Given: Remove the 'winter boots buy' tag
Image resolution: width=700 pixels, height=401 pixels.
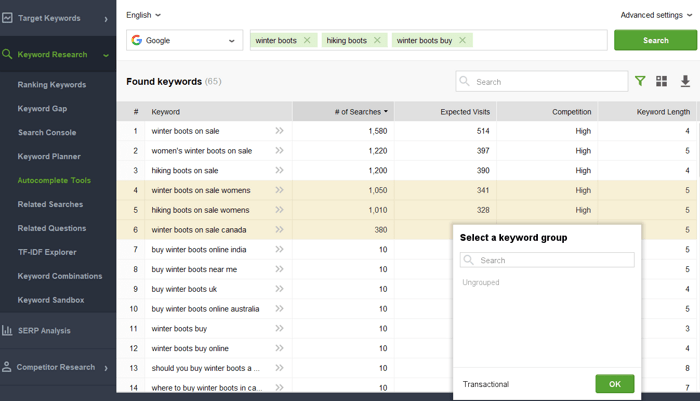Looking at the screenshot, I should point(462,40).
